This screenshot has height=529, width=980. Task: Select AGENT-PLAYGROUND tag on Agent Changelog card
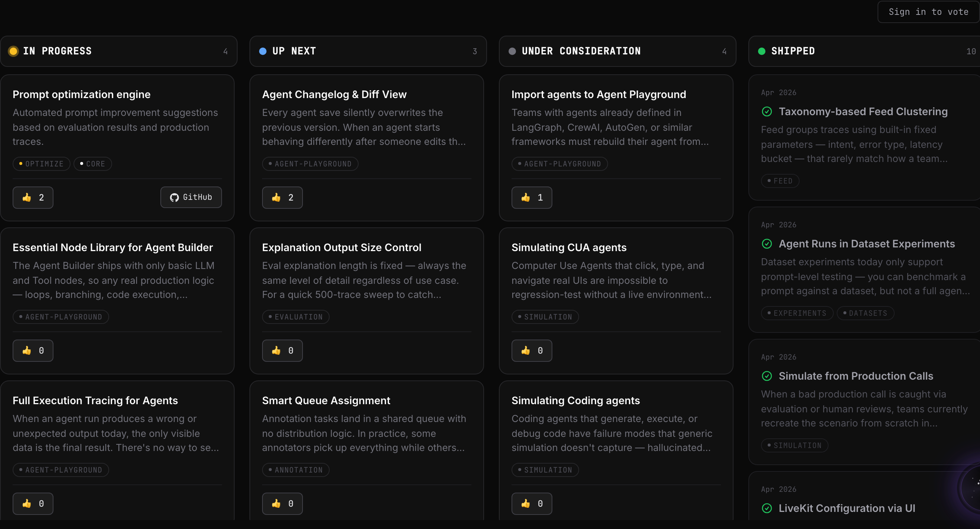coord(310,164)
